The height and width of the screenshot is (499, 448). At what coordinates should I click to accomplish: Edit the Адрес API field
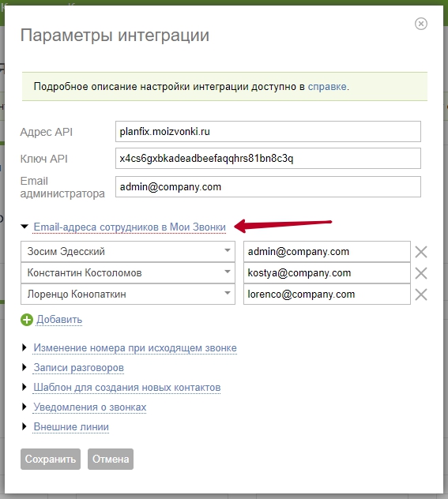268,131
